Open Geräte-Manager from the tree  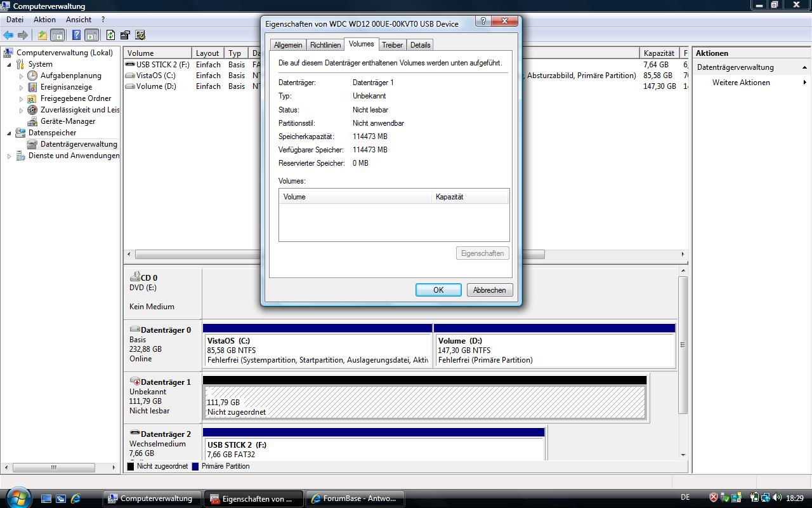68,121
